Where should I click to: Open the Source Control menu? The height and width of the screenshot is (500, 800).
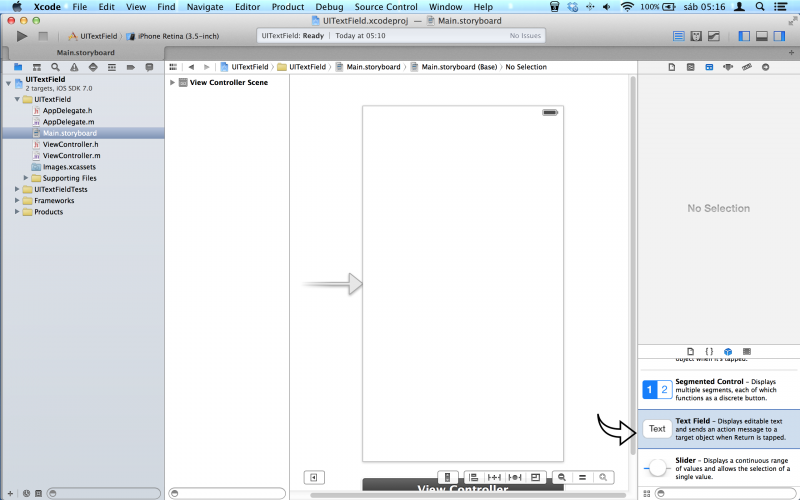386,7
